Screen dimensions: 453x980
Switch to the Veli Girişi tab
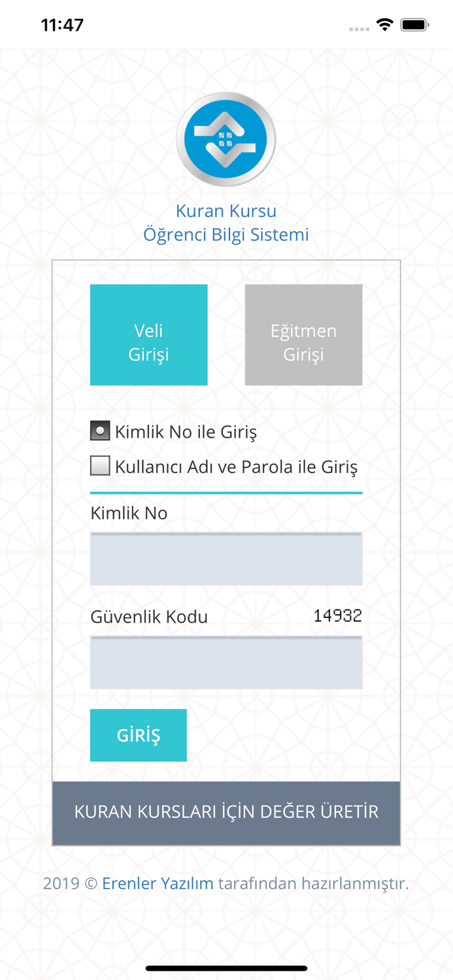148,335
